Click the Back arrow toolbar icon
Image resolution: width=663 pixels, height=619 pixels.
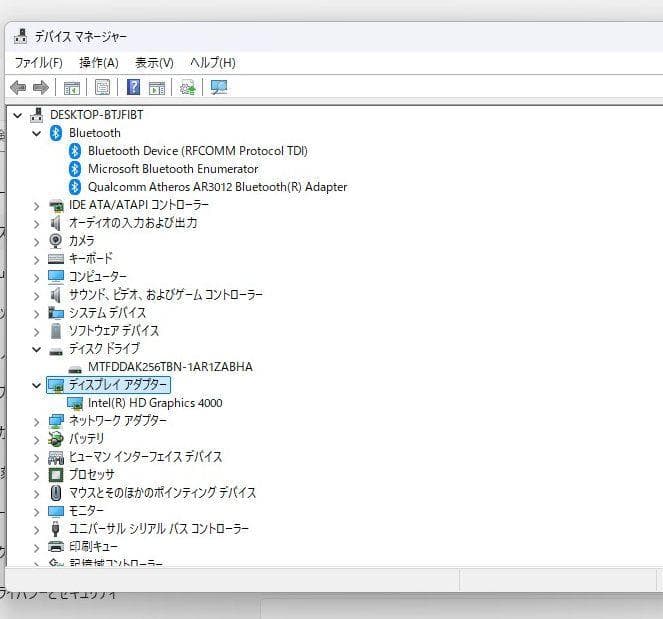click(18, 88)
